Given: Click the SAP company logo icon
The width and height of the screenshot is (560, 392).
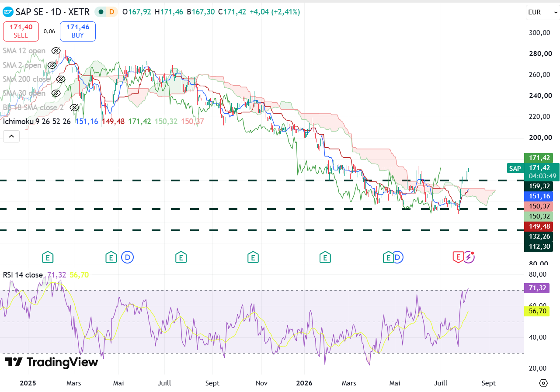Looking at the screenshot, I should click(8, 12).
